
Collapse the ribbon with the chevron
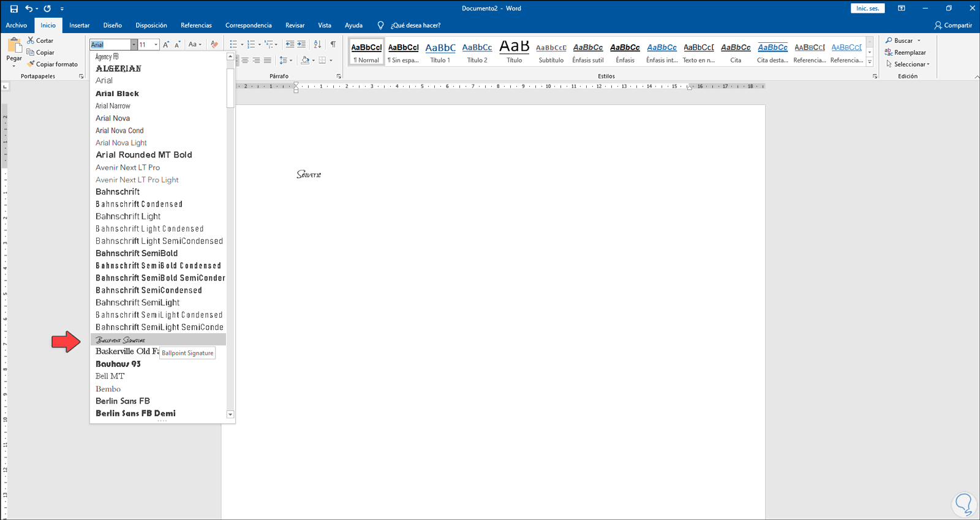click(x=976, y=77)
